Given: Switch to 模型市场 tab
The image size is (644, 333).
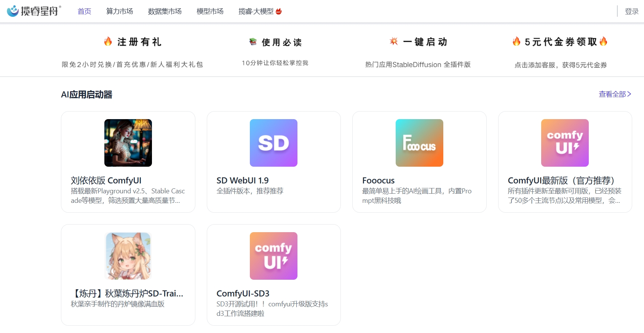Looking at the screenshot, I should (210, 11).
